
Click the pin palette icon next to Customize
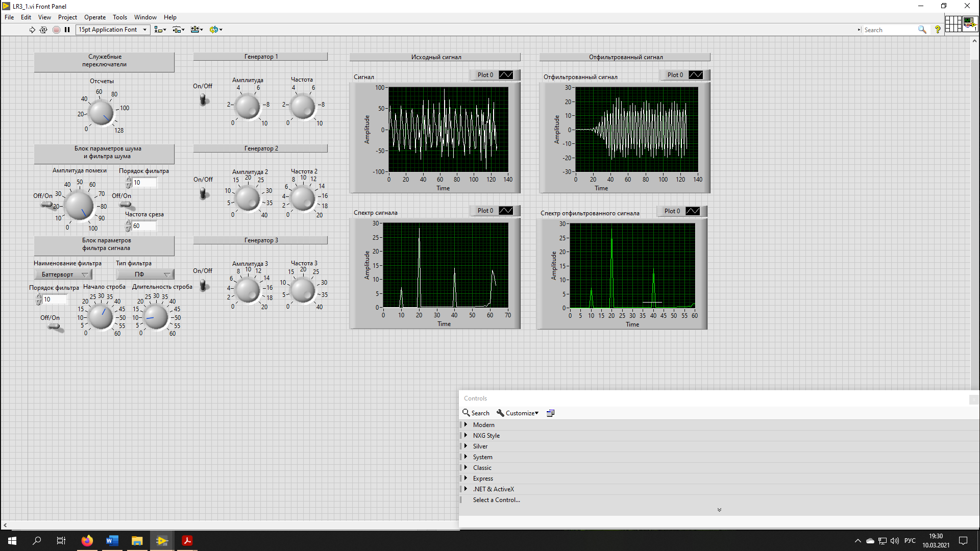[x=550, y=413]
